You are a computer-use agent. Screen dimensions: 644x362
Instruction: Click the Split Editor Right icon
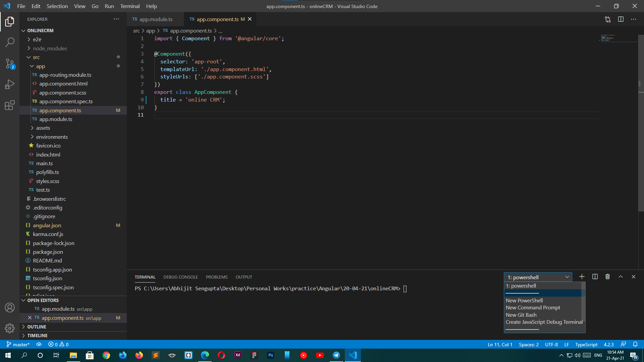click(x=621, y=19)
